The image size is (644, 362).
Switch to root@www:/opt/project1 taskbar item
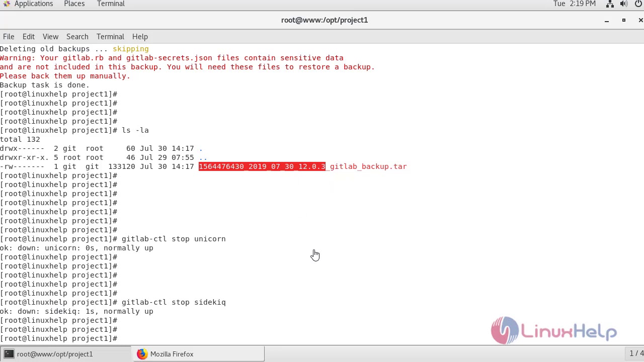click(66, 354)
